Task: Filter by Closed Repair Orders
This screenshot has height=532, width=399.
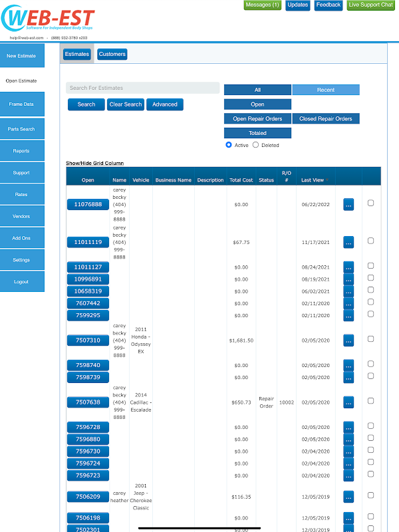Action: [x=326, y=119]
